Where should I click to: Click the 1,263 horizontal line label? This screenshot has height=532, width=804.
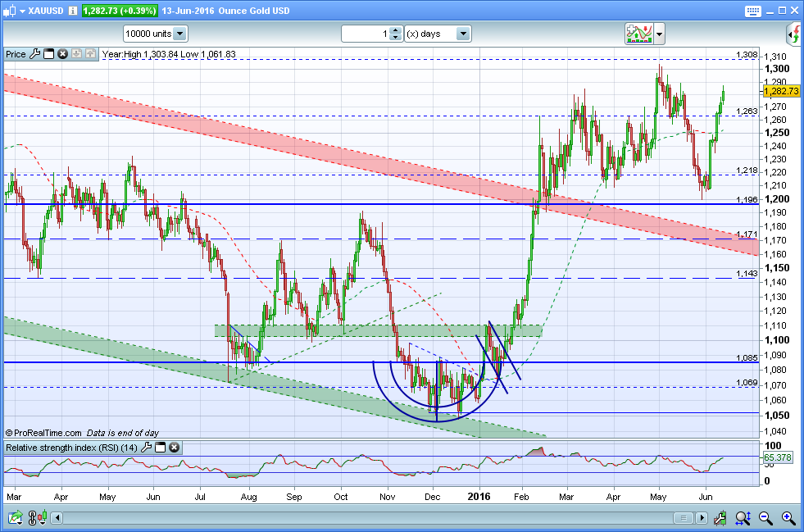click(747, 111)
